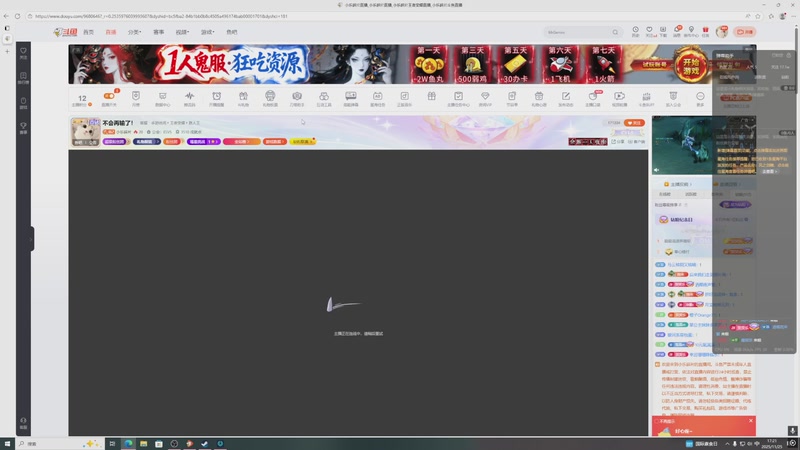Click the browser refresh button
This screenshot has width=800, height=450.
[17, 16]
